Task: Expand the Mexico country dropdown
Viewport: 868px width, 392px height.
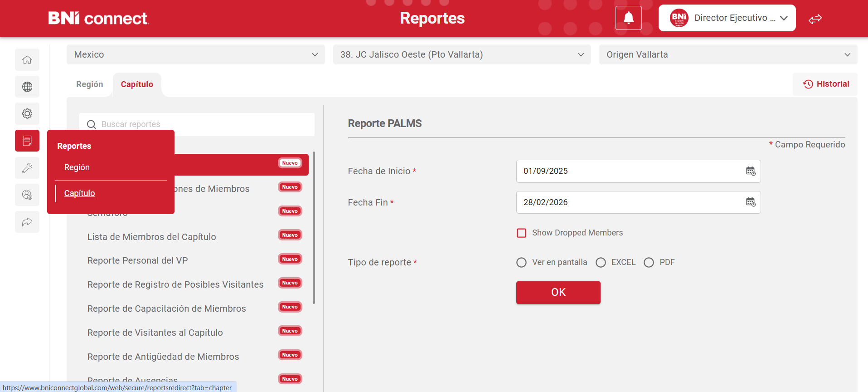Action: tap(195, 54)
